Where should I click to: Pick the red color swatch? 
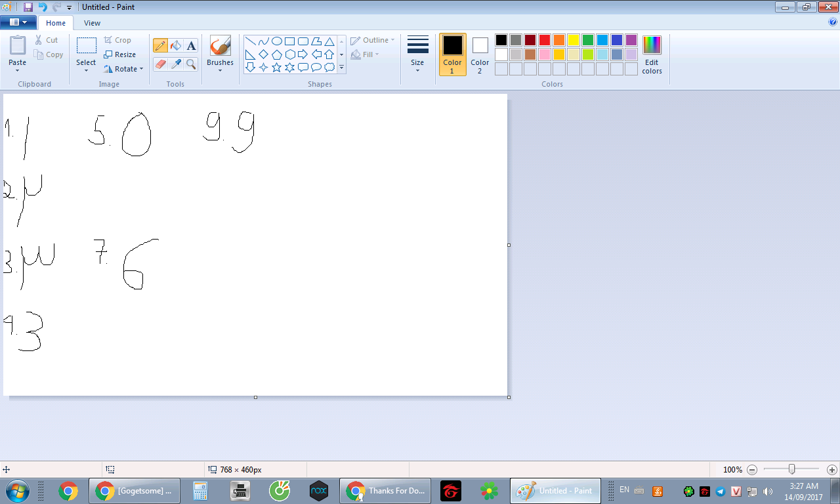click(x=545, y=40)
